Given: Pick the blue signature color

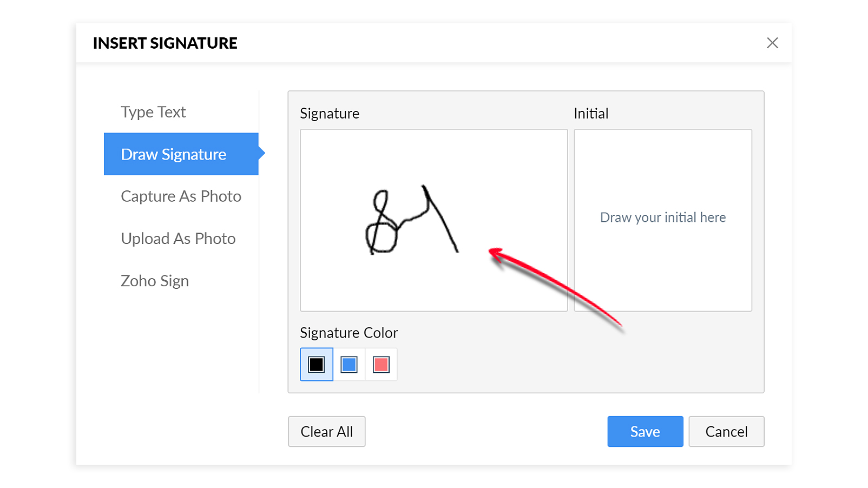Looking at the screenshot, I should pyautogui.click(x=349, y=365).
